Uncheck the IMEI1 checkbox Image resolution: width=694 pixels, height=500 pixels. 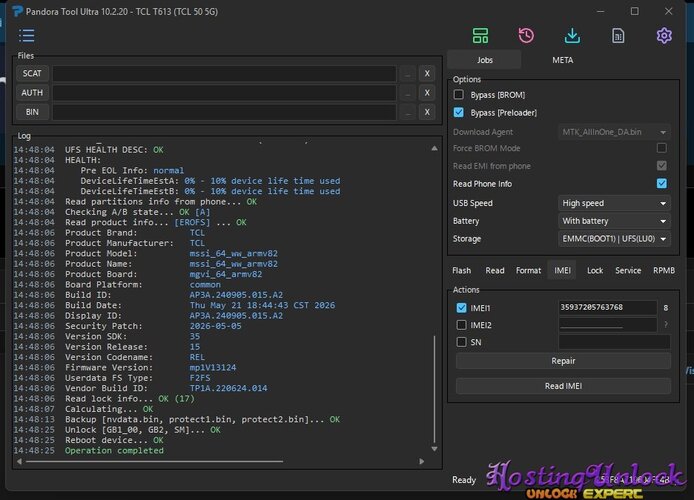click(x=461, y=308)
